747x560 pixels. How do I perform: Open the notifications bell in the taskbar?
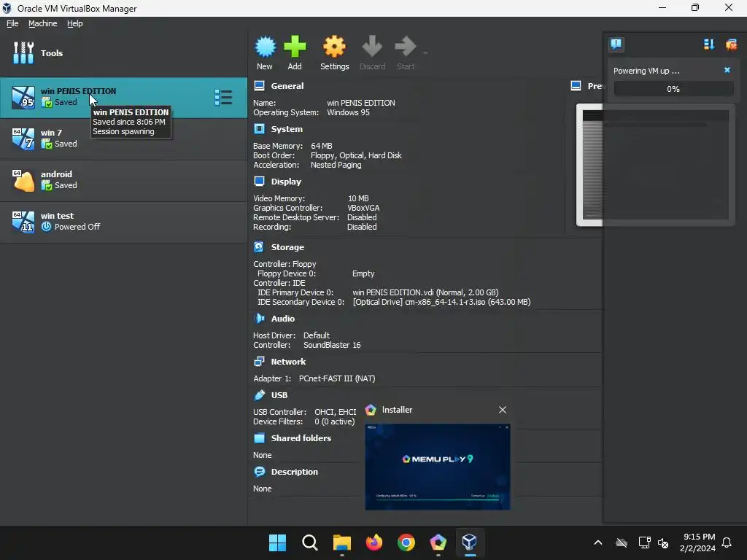click(727, 542)
